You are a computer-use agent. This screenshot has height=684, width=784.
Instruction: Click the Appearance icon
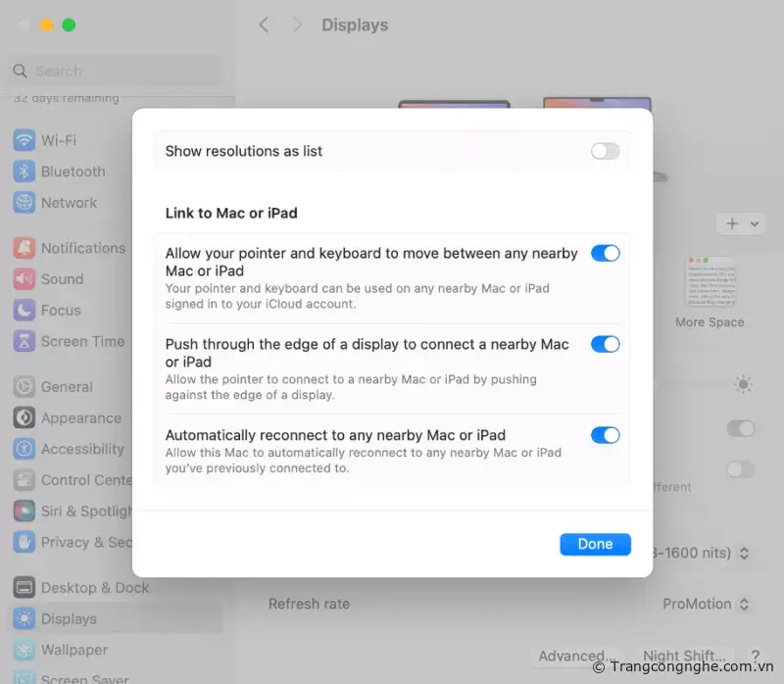point(24,418)
